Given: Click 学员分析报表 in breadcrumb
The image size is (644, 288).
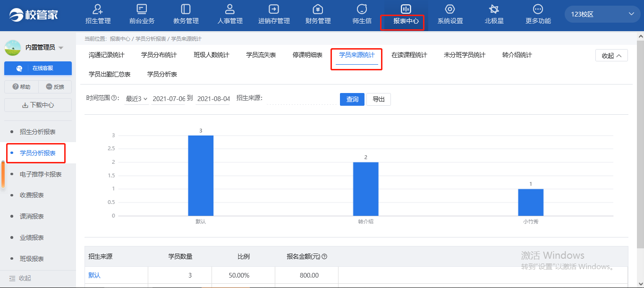Looking at the screenshot, I should 151,39.
